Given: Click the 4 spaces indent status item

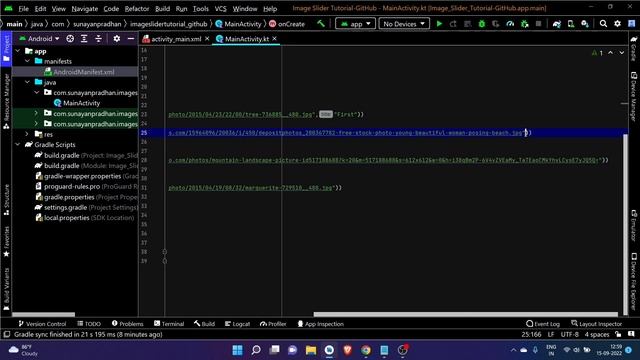Looking at the screenshot, I should click(597, 334).
